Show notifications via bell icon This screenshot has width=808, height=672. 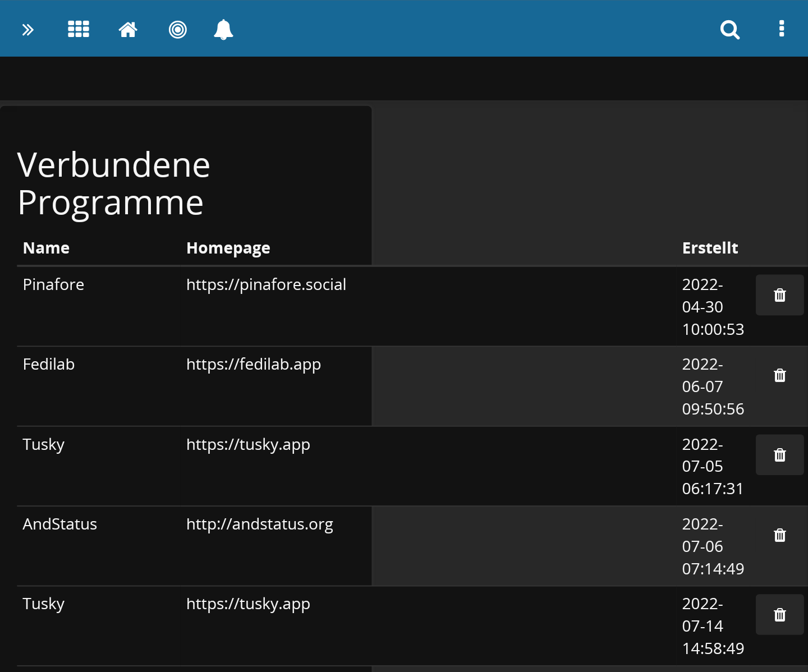[223, 29]
